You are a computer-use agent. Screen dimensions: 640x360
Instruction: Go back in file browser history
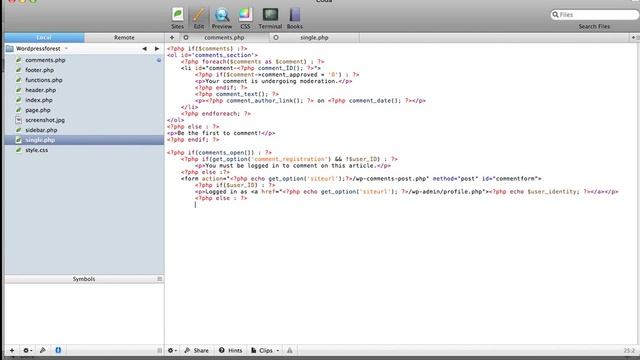144,49
